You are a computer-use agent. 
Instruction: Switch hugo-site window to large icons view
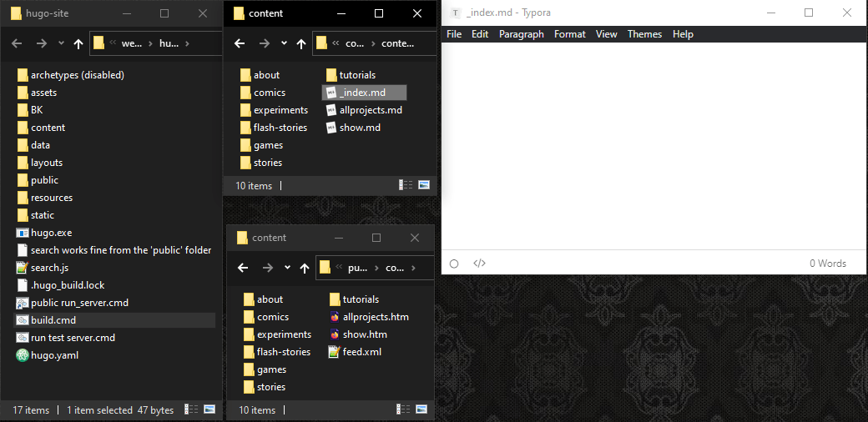click(x=209, y=409)
